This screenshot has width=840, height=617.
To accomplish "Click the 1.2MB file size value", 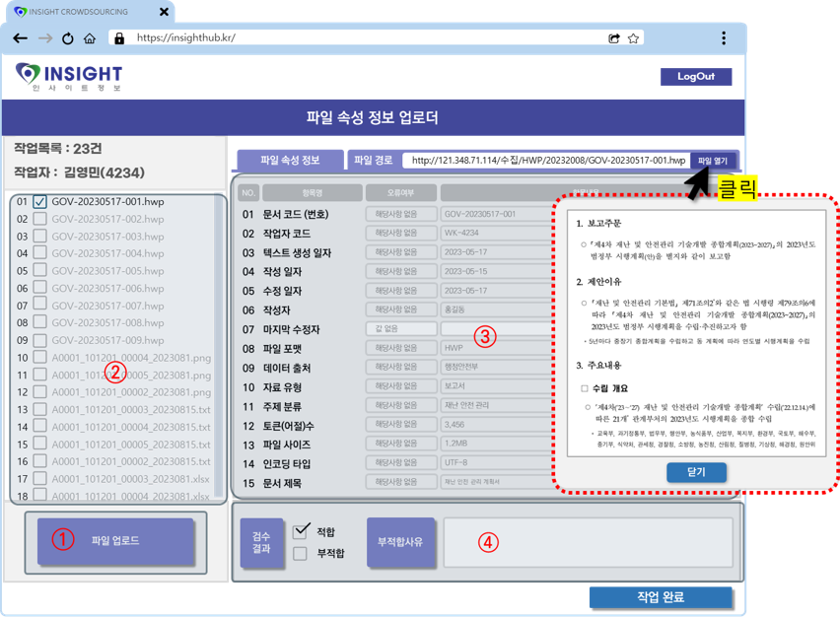I will 496,444.
